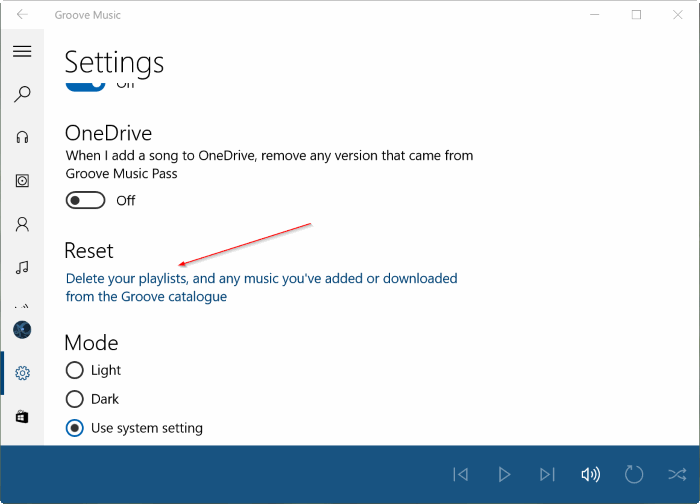This screenshot has width=700, height=504.
Task: Maximize the Groove Music window
Action: click(x=637, y=15)
